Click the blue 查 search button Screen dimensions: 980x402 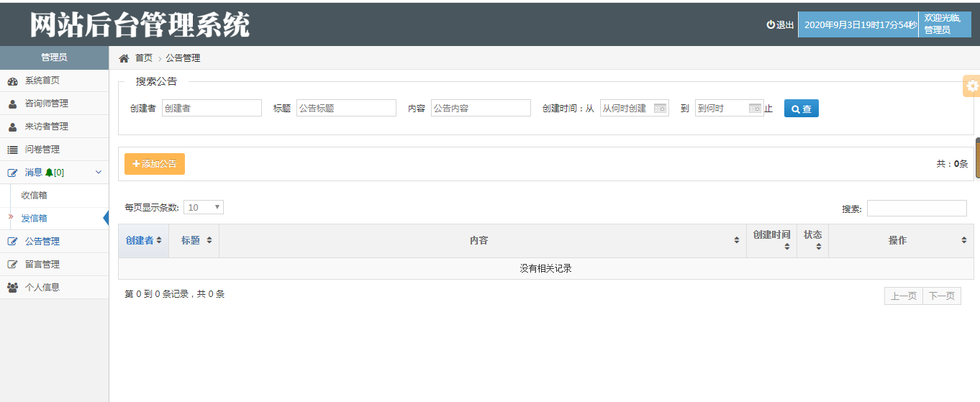pyautogui.click(x=802, y=109)
